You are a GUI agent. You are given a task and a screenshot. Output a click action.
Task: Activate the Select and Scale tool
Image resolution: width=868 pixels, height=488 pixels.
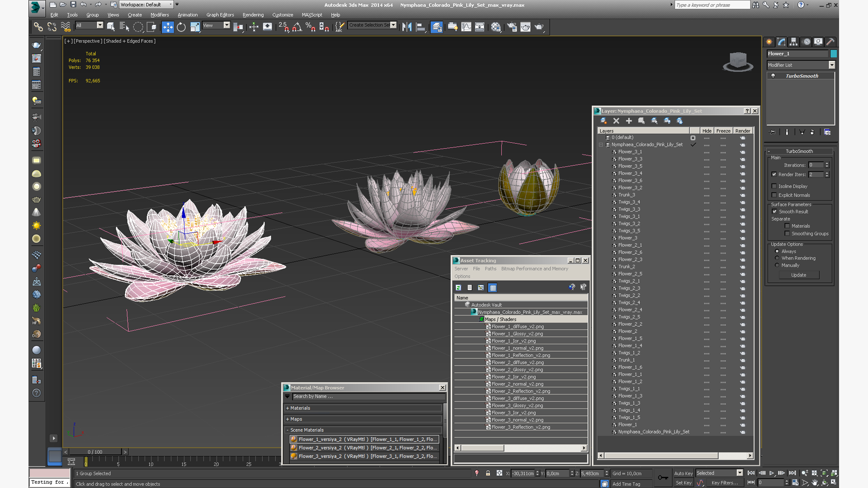(x=195, y=27)
